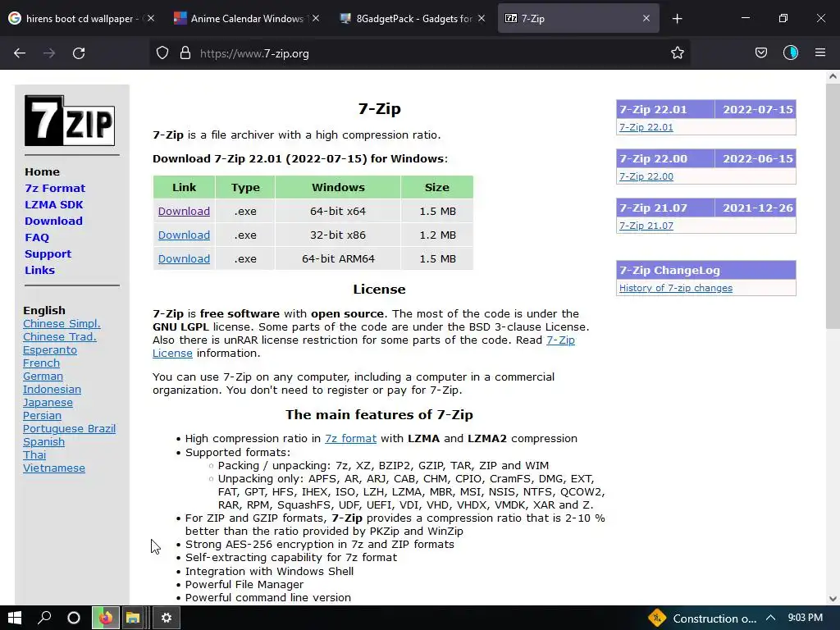Viewport: 840px width, 630px height.
Task: Close the Anime Calendar Windows tab
Action: pos(316,18)
